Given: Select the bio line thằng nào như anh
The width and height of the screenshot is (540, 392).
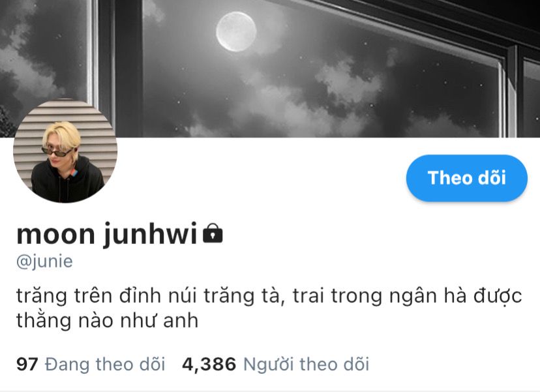Looking at the screenshot, I should pos(107,321).
